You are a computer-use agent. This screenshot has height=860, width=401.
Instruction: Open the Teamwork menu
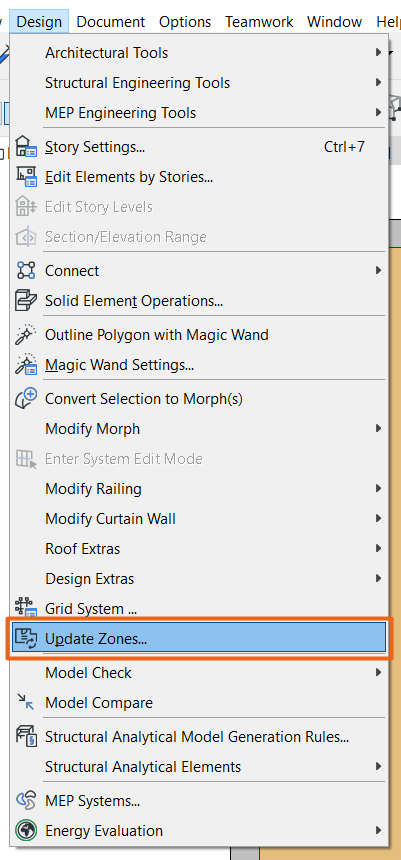click(259, 22)
